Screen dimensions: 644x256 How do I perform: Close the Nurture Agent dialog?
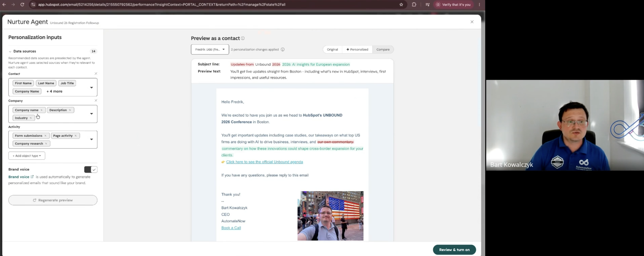pos(472,22)
